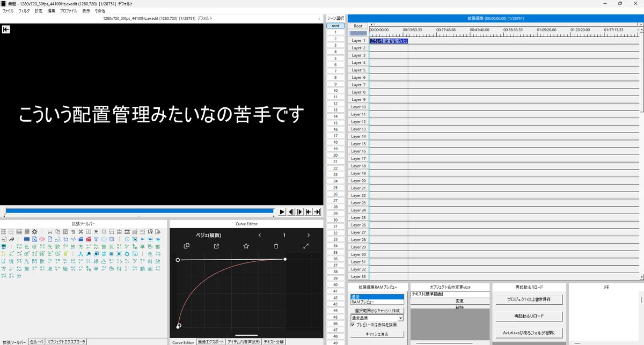The image size is (644, 345).
Task: Open the 表示 menu
Action: [86, 11]
